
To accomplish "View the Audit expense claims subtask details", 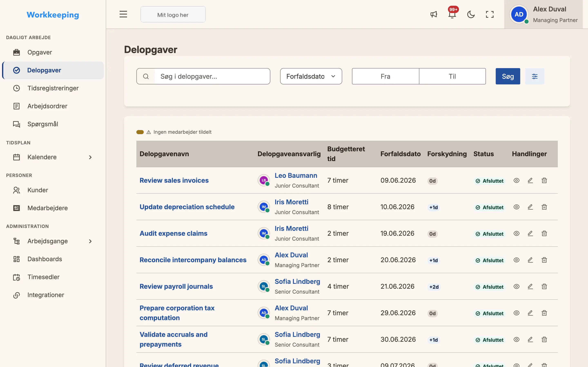I will pyautogui.click(x=517, y=233).
